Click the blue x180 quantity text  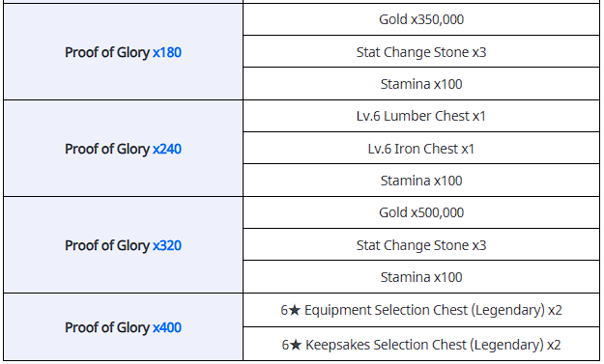tap(167, 52)
